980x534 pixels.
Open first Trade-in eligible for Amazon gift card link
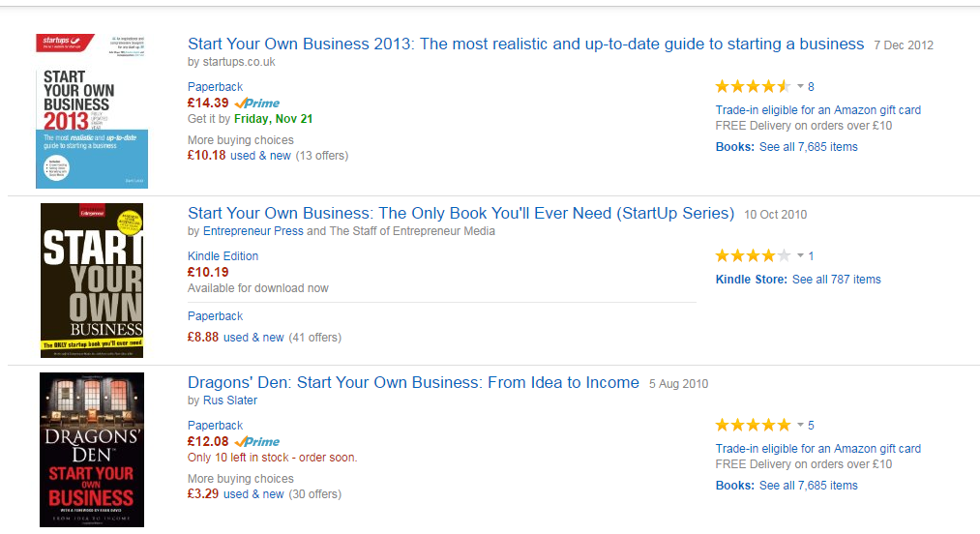(x=818, y=110)
